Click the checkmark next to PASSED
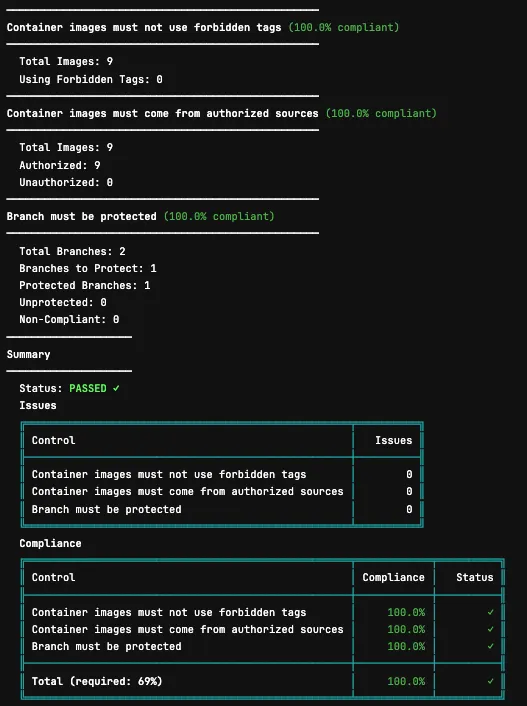Image resolution: width=527 pixels, height=706 pixels. pyautogui.click(x=116, y=388)
